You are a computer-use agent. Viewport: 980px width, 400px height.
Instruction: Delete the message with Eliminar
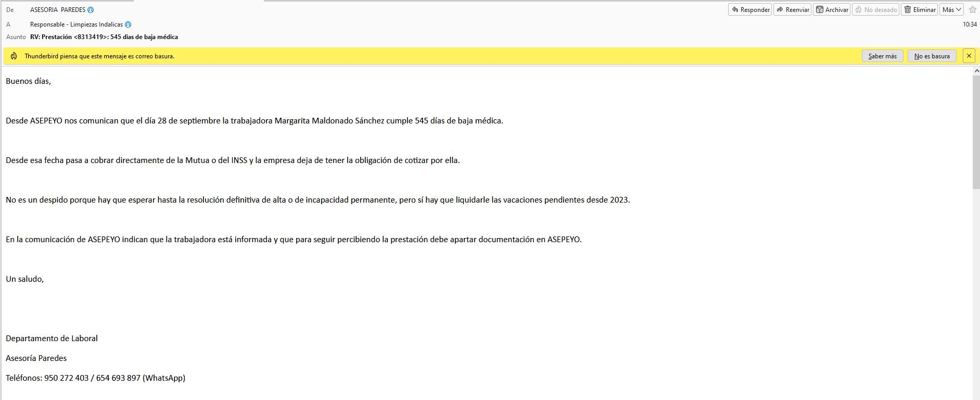click(919, 9)
